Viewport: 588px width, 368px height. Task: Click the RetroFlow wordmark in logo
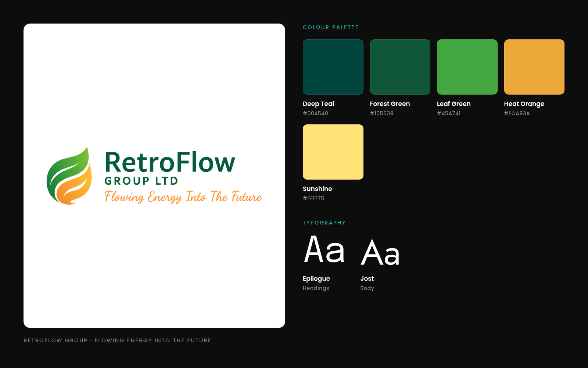coord(170,162)
